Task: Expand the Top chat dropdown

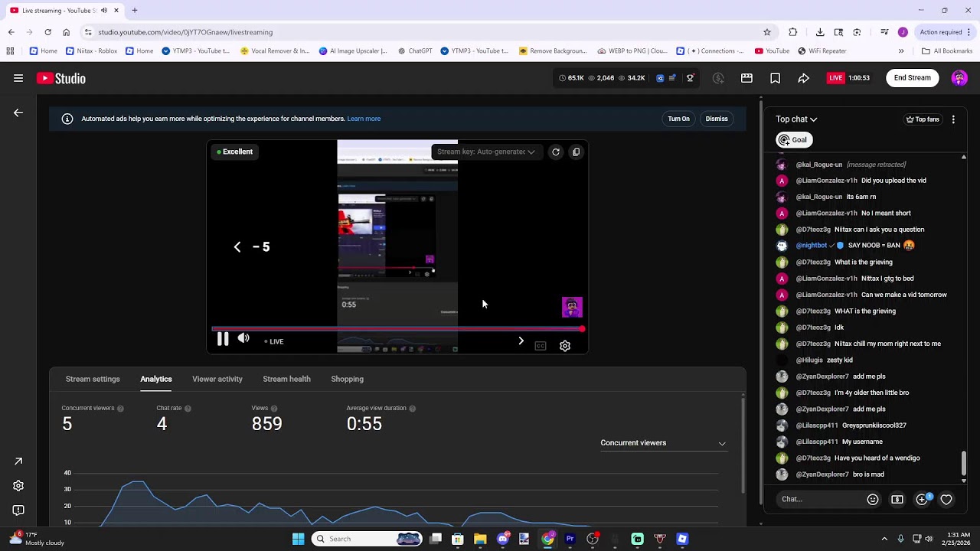Action: click(x=796, y=119)
